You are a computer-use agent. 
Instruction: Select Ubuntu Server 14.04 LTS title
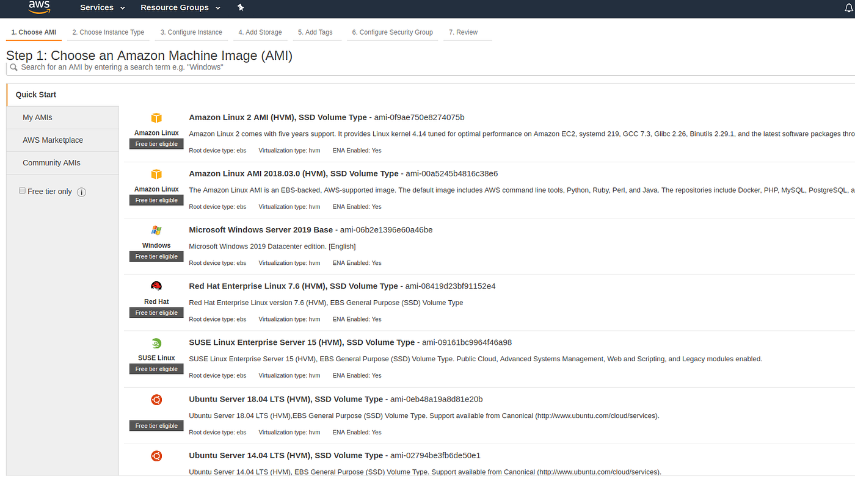286,455
